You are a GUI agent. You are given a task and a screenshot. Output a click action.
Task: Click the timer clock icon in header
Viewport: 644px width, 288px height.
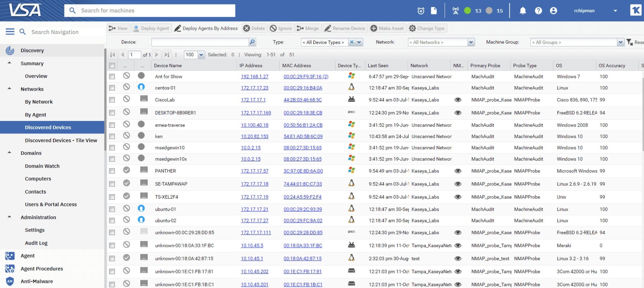click(421, 11)
